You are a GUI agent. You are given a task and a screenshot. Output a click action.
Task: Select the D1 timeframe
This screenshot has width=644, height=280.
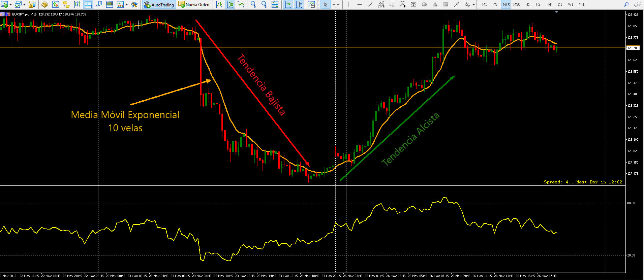(560, 5)
